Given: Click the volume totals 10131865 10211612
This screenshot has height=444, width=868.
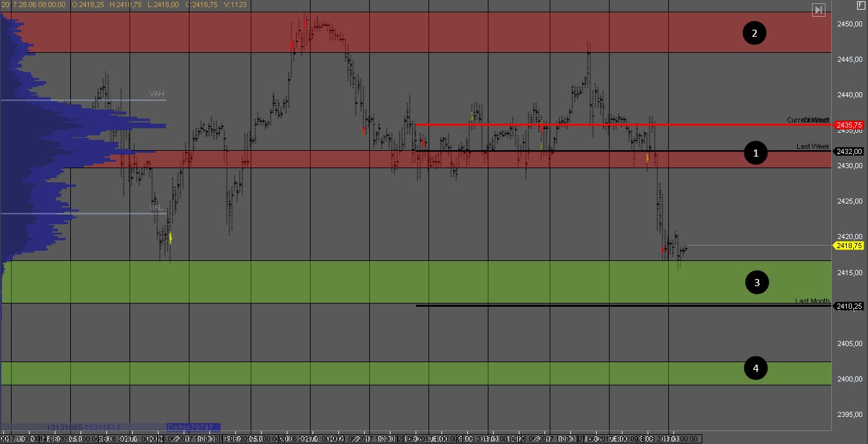Looking at the screenshot, I should point(83,427).
